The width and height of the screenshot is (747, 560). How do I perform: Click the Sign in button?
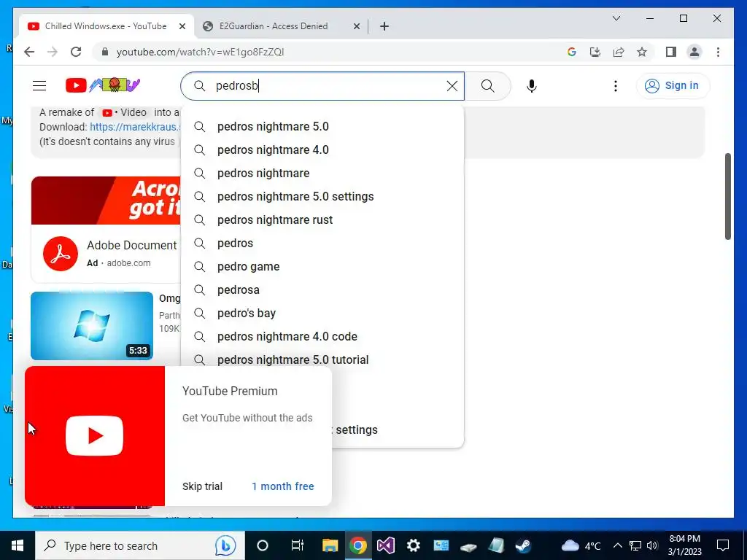tap(672, 86)
